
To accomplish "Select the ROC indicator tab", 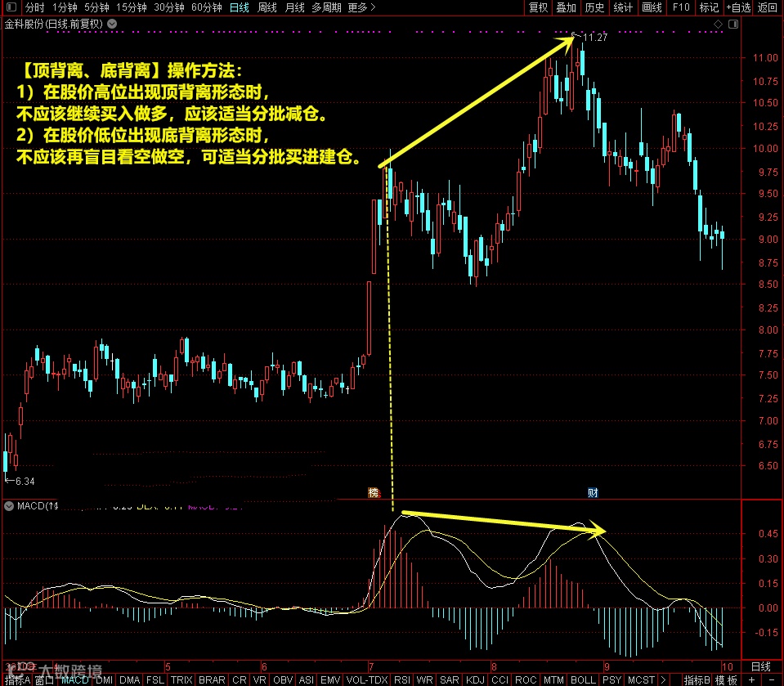I will click(x=526, y=680).
